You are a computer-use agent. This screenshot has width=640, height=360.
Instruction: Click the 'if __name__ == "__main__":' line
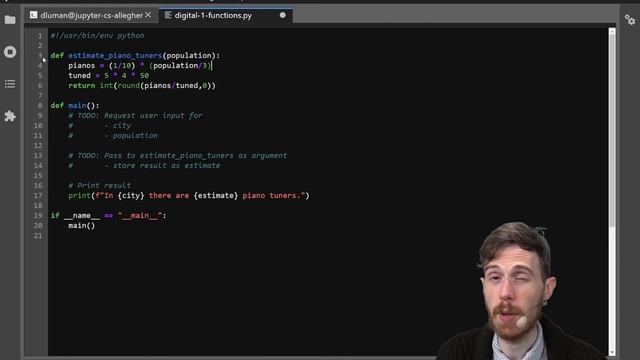tap(109, 216)
